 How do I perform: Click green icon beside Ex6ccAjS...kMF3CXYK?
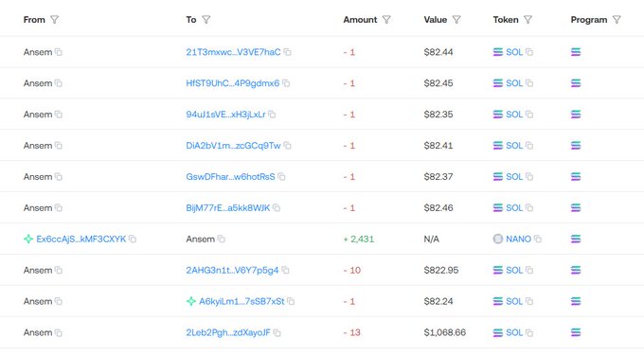(28, 239)
